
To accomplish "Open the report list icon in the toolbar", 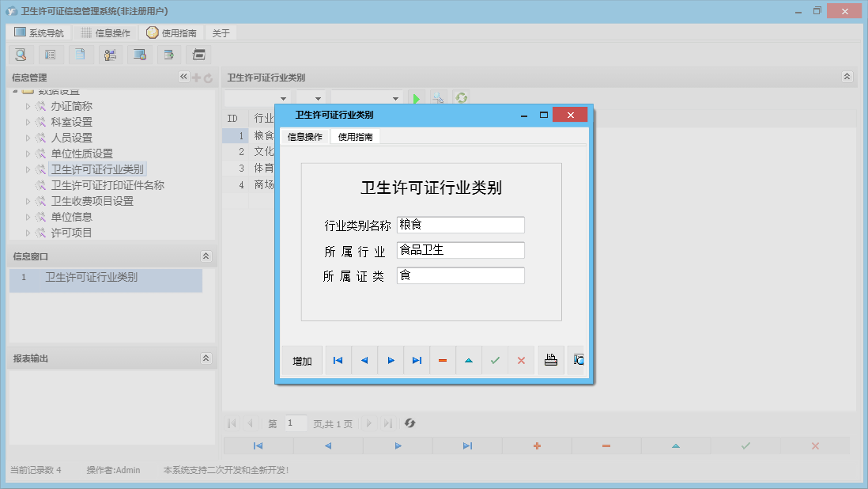I will click(x=50, y=55).
